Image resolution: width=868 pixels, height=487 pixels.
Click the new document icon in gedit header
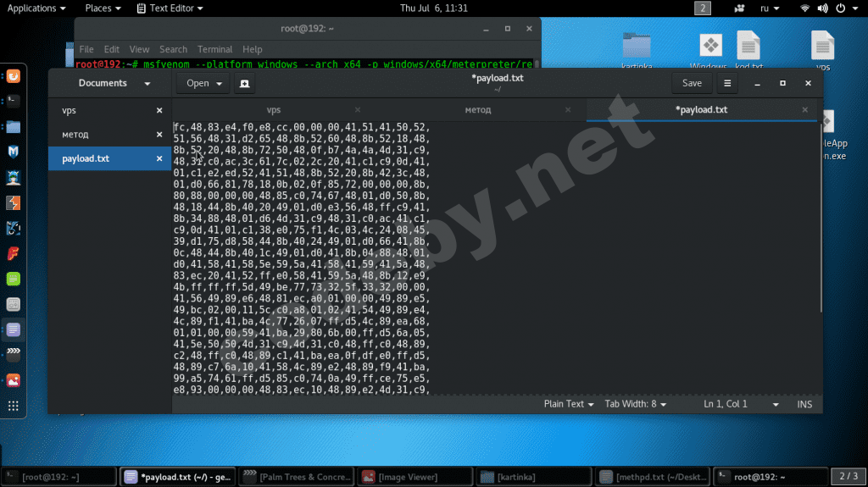coord(244,83)
